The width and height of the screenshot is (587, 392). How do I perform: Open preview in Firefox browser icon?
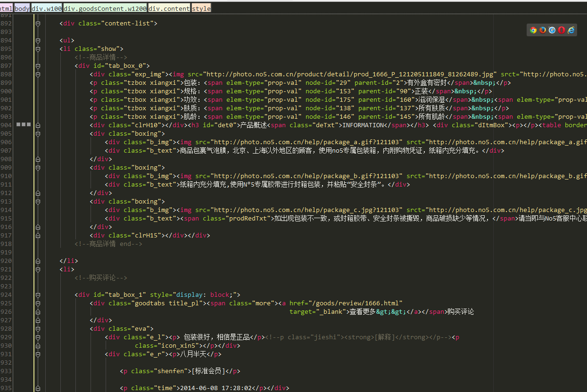pos(543,30)
